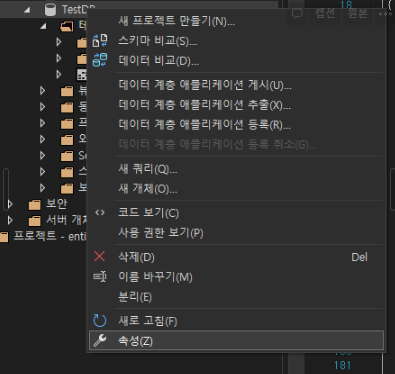
Task: Collapse the TestDB database node
Action: (x=27, y=10)
